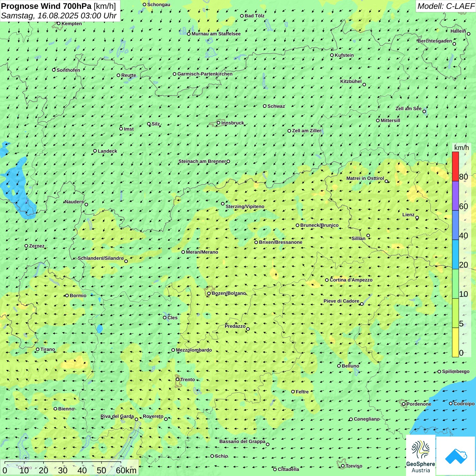Click the 'Modell: C-LAEF' label
Image resolution: width=476 pixels, height=476 pixels.
pyautogui.click(x=446, y=6)
